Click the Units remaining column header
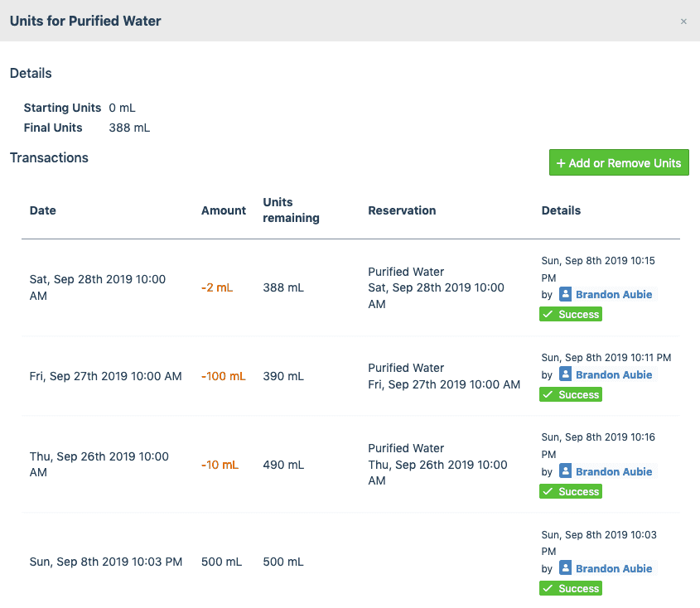 (291, 210)
